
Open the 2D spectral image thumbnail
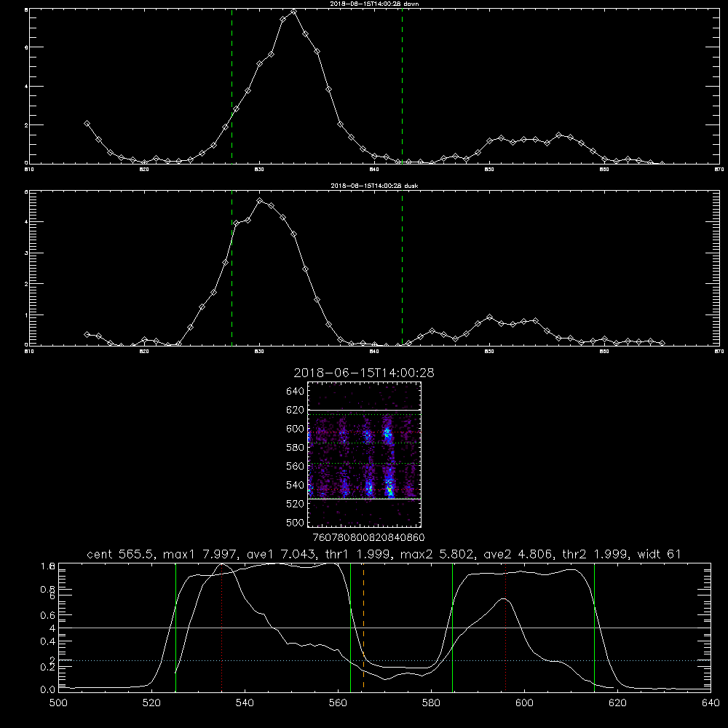pos(364,454)
